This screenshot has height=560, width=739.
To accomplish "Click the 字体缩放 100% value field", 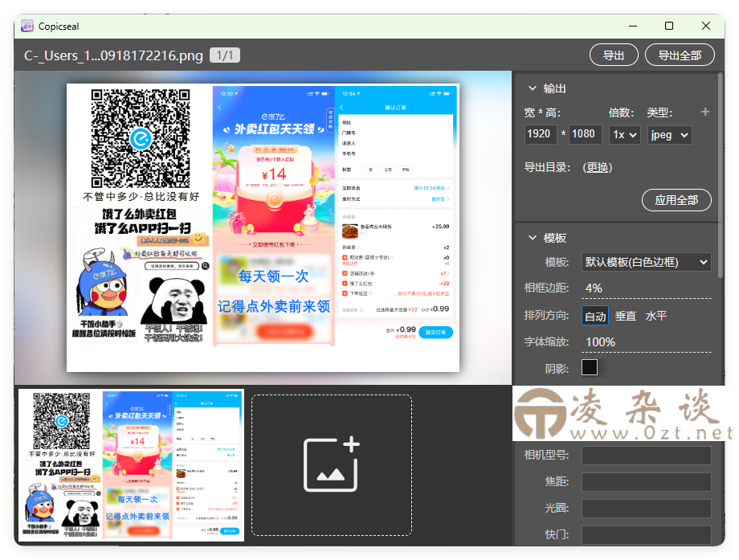I will click(646, 342).
